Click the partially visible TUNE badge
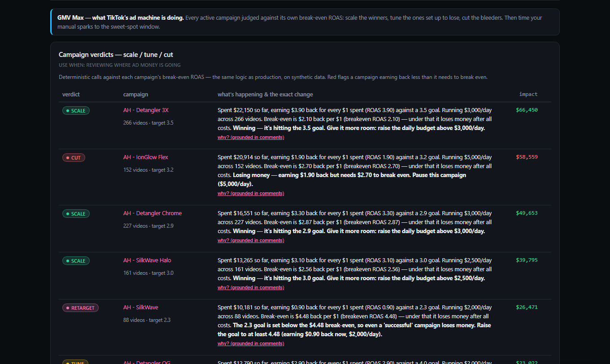 [75, 362]
